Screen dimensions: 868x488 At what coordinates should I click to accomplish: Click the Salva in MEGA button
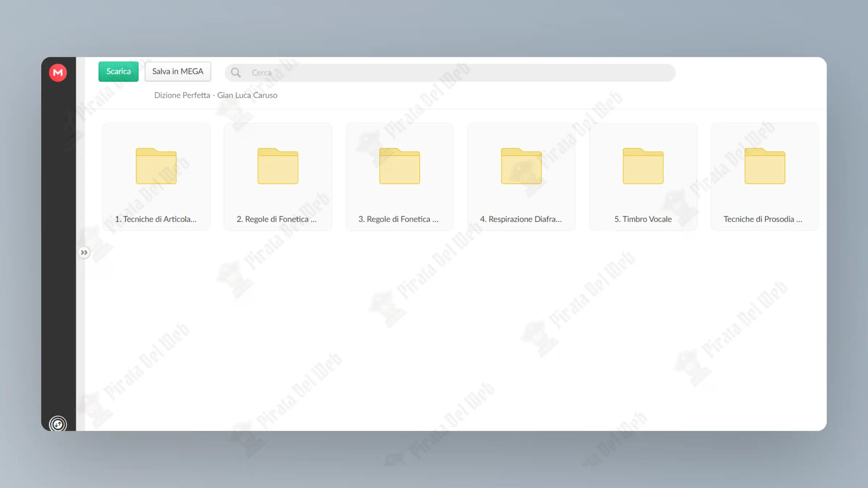(x=178, y=72)
